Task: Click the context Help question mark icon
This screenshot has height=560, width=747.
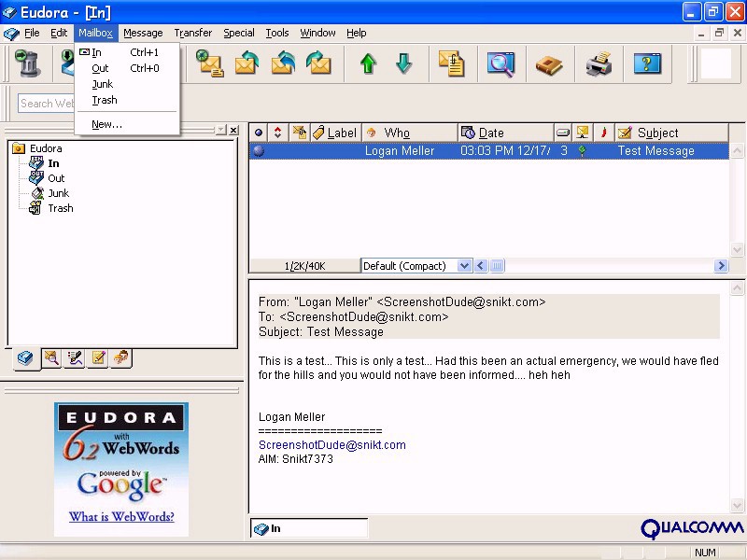Action: pyautogui.click(x=647, y=63)
